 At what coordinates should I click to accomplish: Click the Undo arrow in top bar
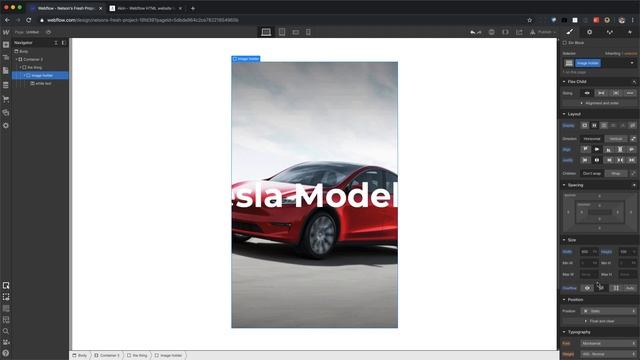[473, 32]
